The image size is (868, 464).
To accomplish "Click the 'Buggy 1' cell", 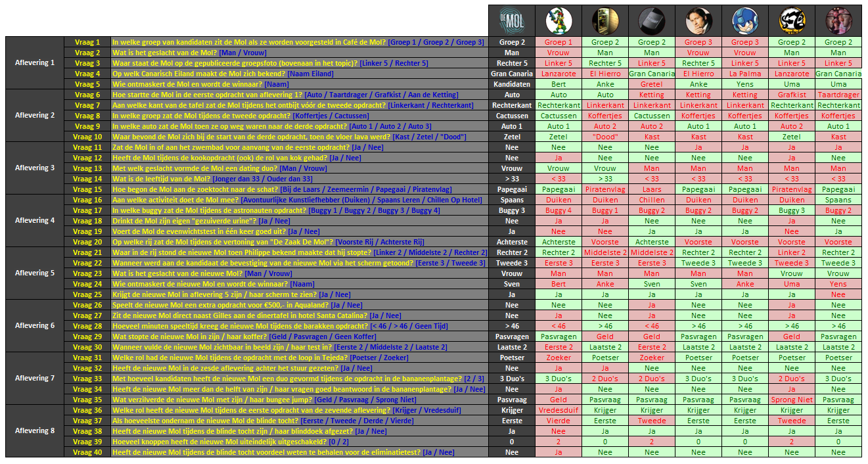I will (x=605, y=210).
